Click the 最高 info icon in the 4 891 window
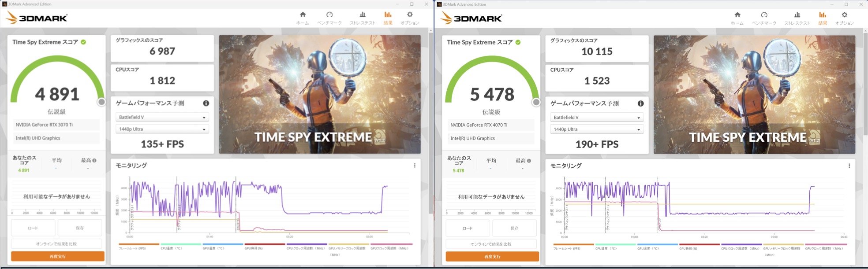Image resolution: width=868 pixels, height=269 pixels. 94,161
